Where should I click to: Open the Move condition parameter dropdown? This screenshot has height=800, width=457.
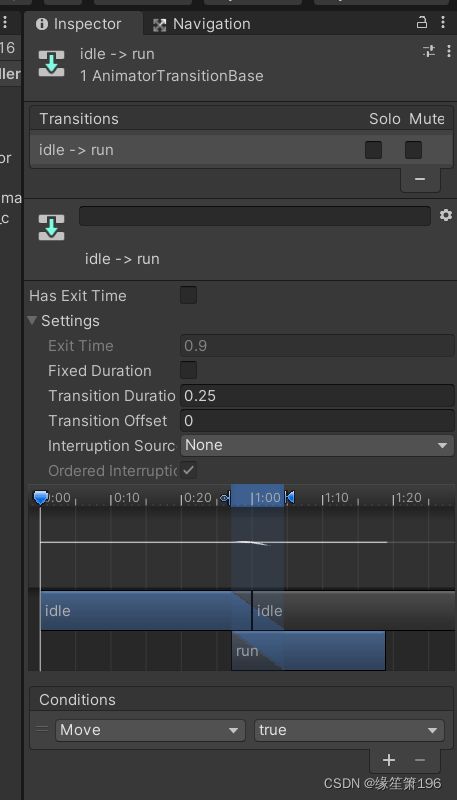pyautogui.click(x=150, y=730)
